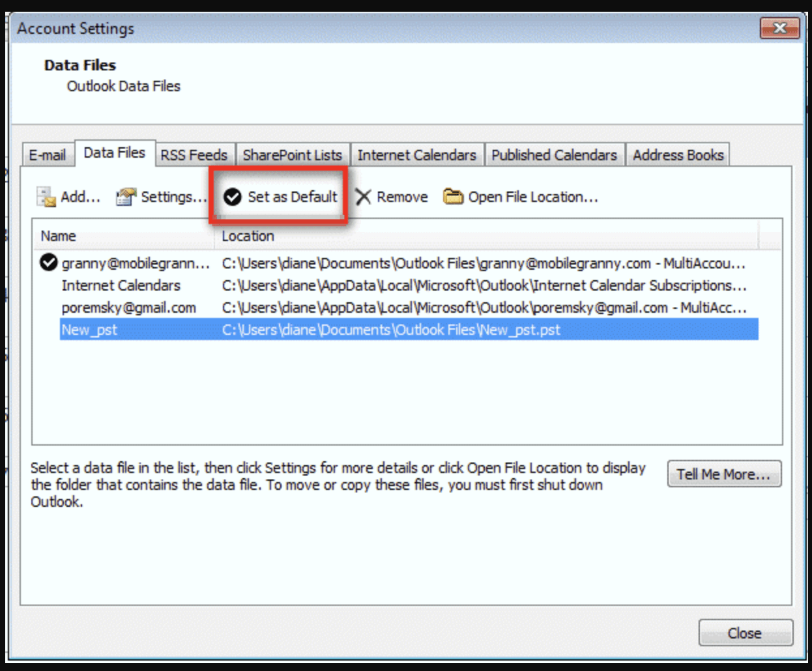This screenshot has height=671, width=812.
Task: Click the Close button
Action: click(746, 632)
